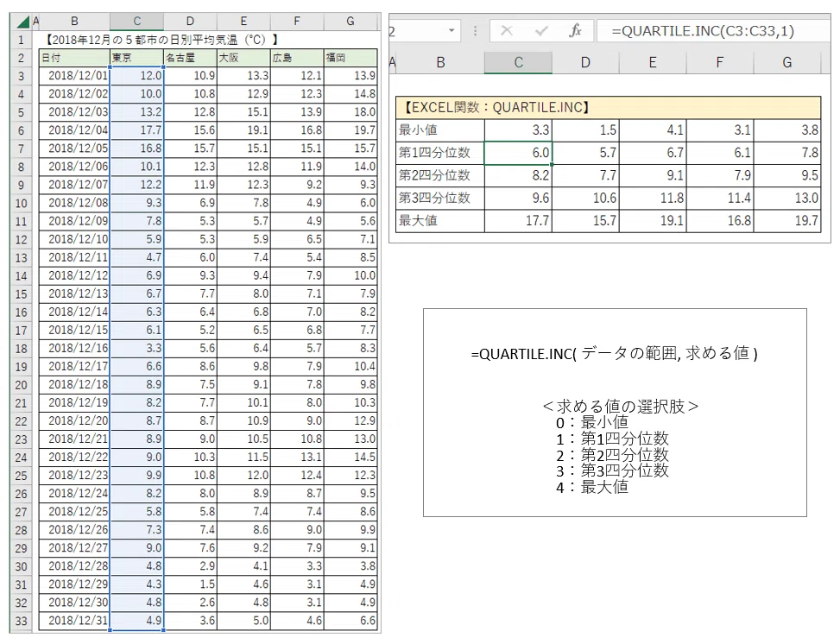Expand the name box dropdown arrow
Screen dimensions: 840x644
point(452,30)
